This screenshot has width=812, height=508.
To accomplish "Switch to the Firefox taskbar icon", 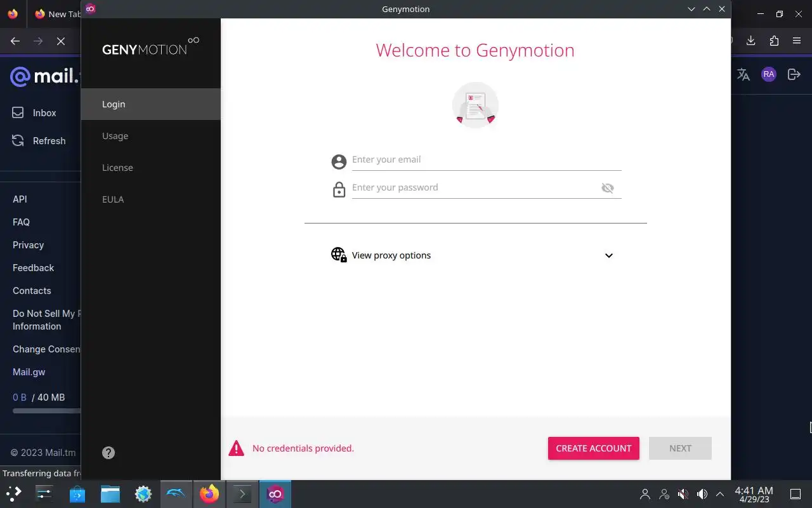I will pyautogui.click(x=209, y=493).
